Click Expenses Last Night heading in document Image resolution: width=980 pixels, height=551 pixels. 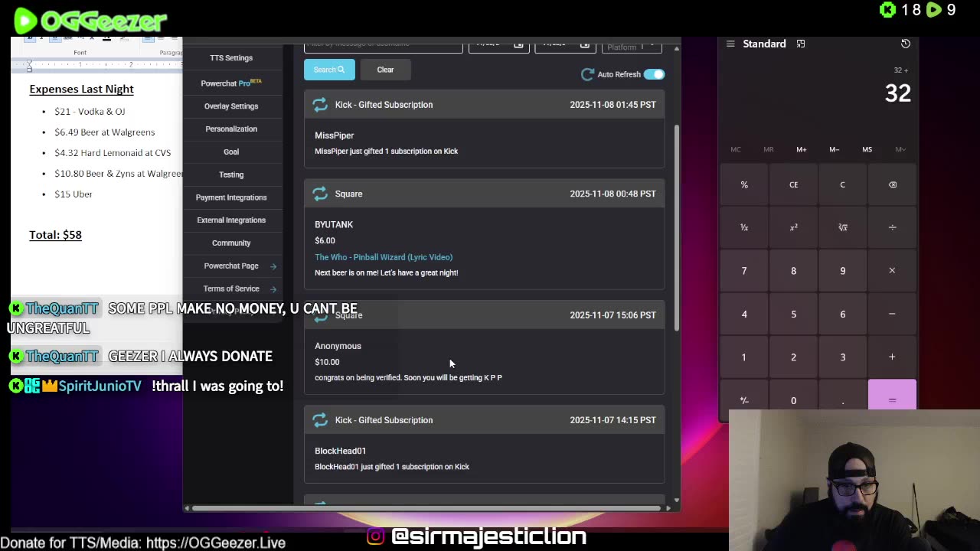[81, 89]
